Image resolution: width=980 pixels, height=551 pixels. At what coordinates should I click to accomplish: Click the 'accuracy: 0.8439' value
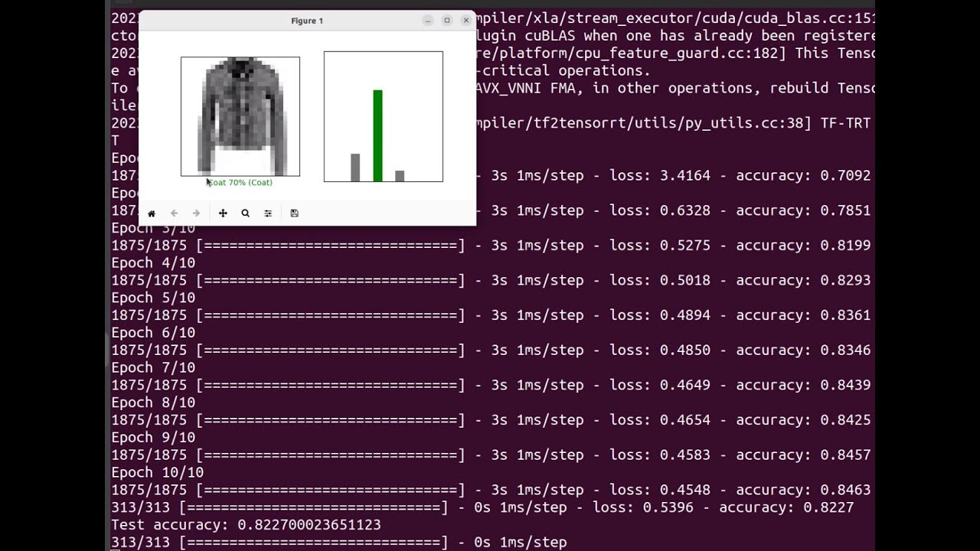point(803,385)
